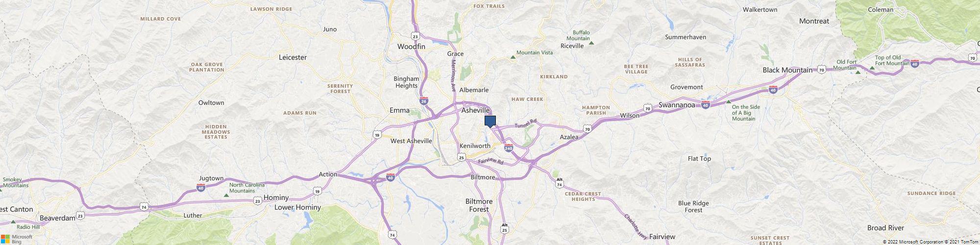Click the Leicester town label

tap(293, 57)
